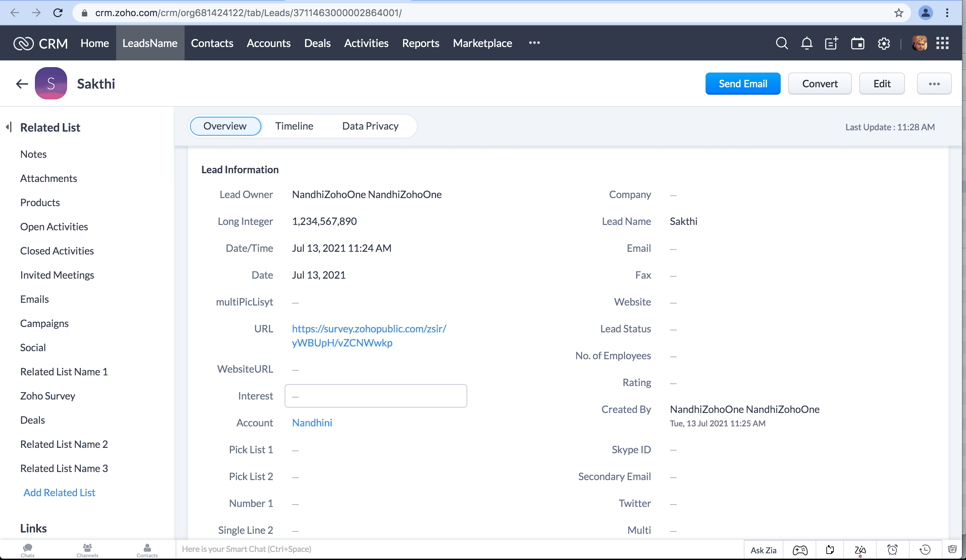Go to the Deals module

click(317, 43)
